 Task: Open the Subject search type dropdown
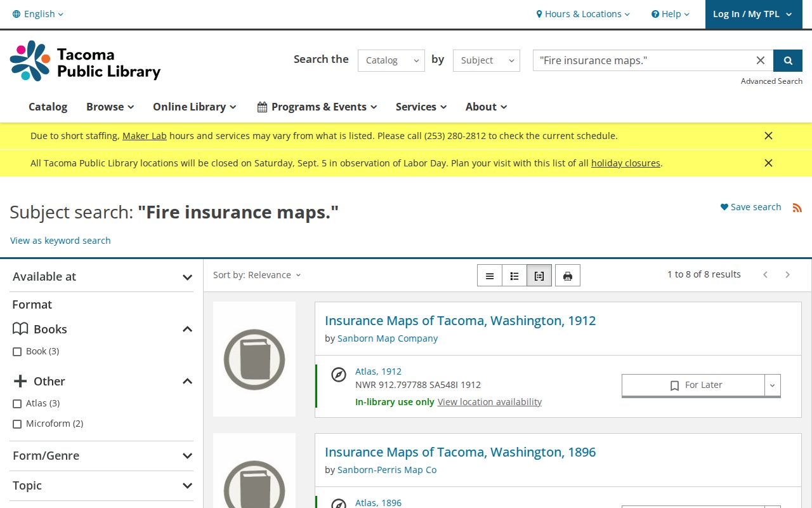tap(487, 60)
